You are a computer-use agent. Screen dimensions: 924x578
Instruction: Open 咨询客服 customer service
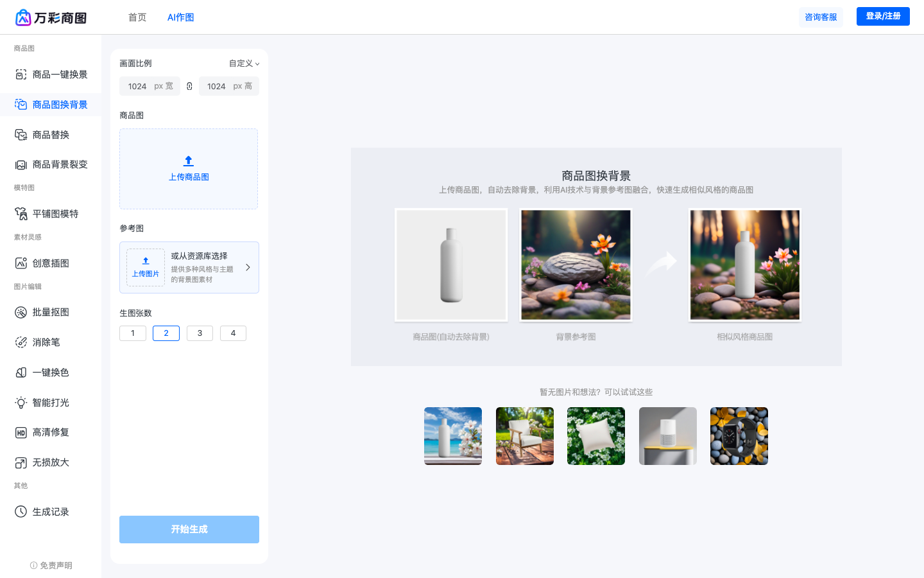[x=821, y=18]
